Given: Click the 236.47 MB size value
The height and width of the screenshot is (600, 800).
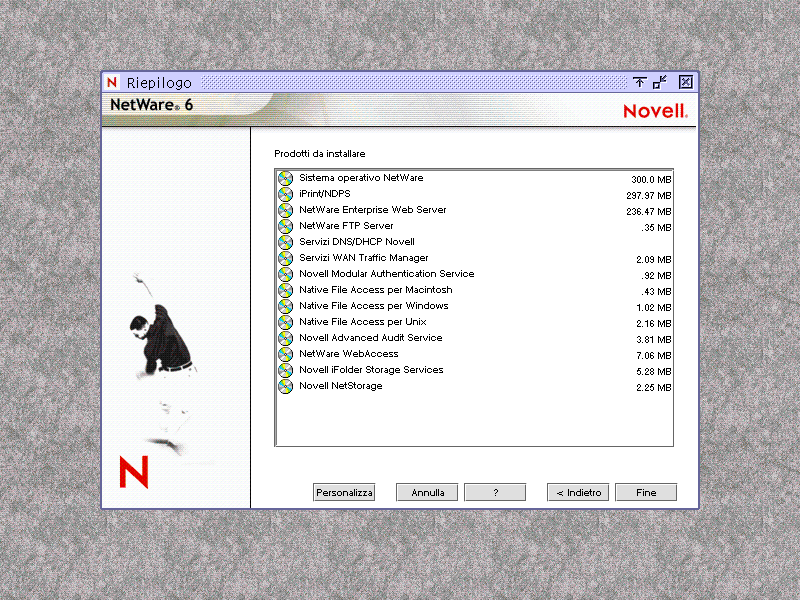Looking at the screenshot, I should pos(648,212).
